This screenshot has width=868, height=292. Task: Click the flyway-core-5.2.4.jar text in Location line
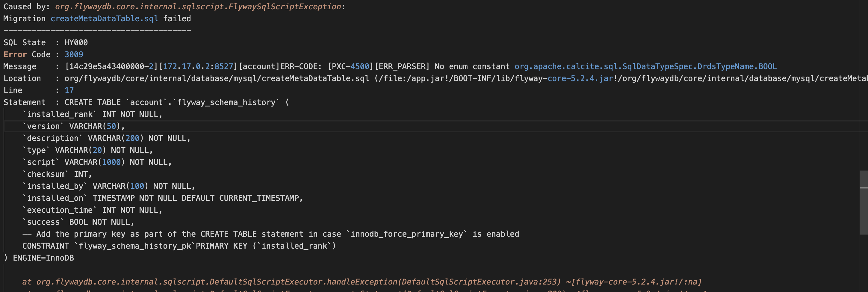(x=564, y=78)
